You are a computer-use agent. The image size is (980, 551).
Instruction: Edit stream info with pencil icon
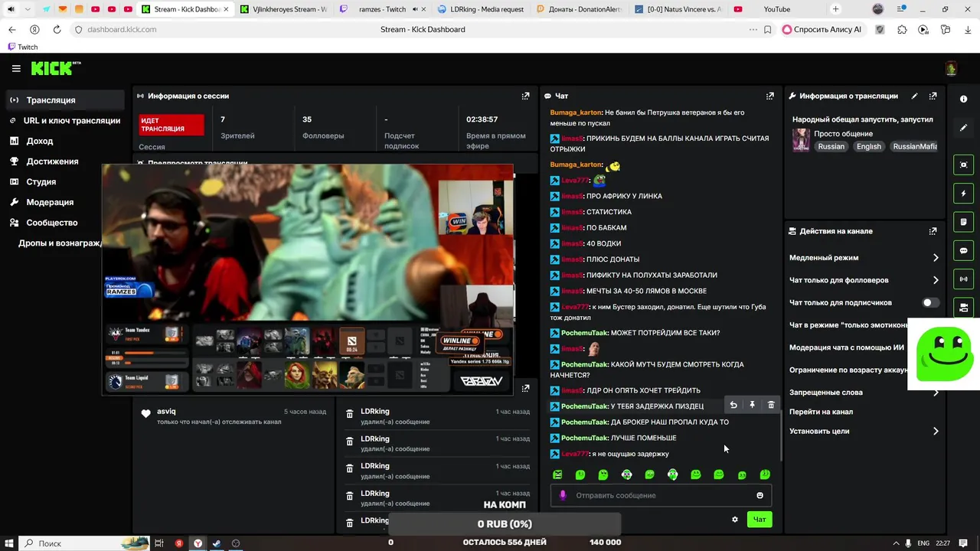[914, 96]
